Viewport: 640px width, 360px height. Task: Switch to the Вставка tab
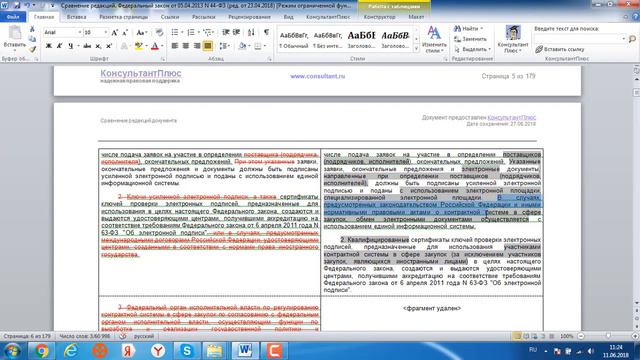[x=76, y=17]
